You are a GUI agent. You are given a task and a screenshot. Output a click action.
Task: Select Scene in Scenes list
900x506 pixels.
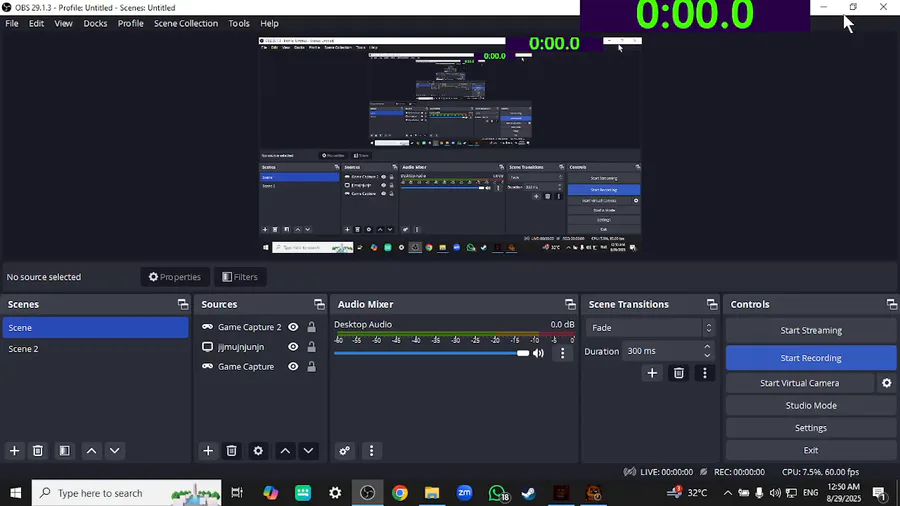pyautogui.click(x=95, y=328)
